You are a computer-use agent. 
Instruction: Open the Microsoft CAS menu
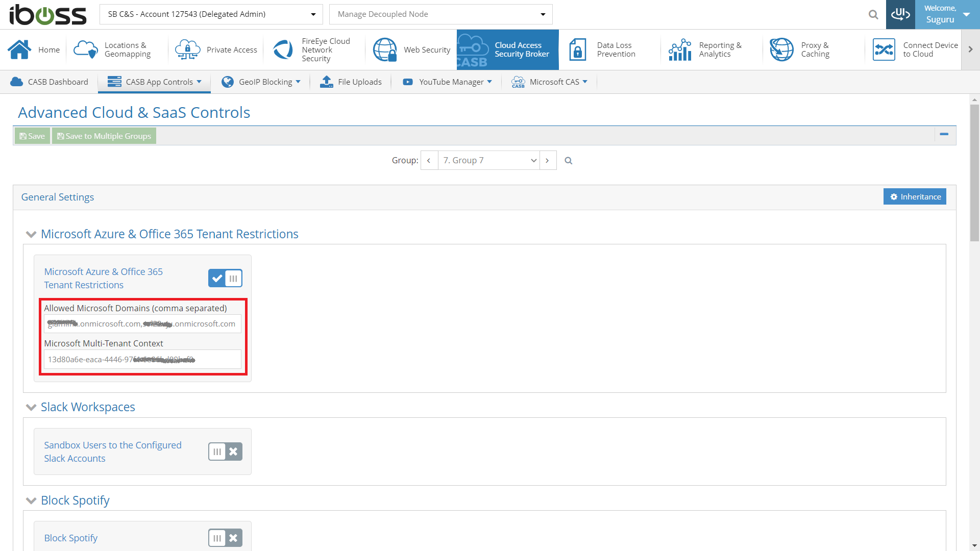coord(549,82)
